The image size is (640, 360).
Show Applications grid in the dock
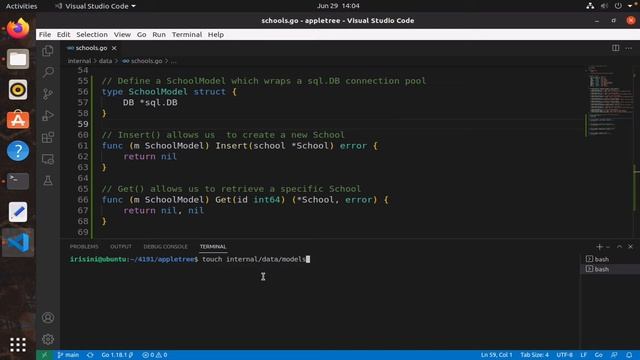pos(18,345)
